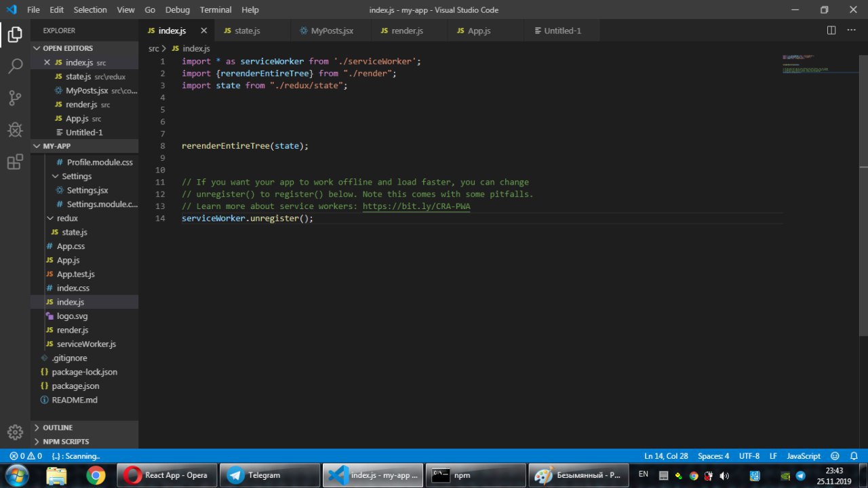Open the Extensions view icon
This screenshot has width=868, height=488.
[x=15, y=162]
